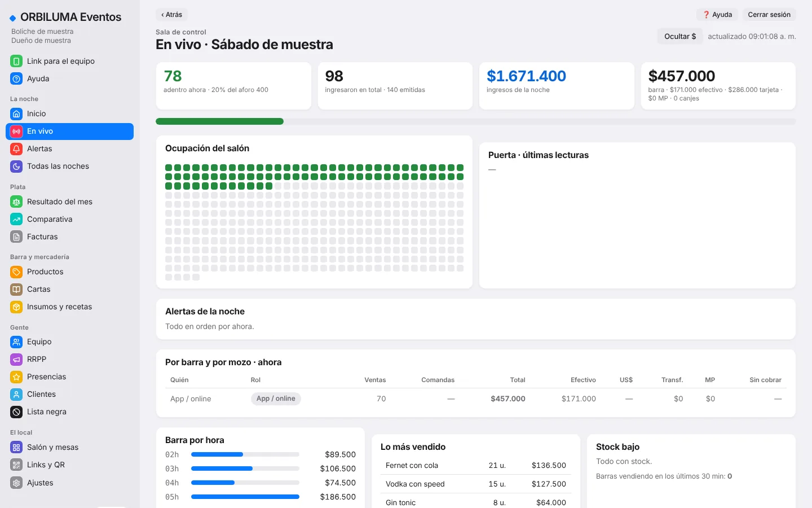This screenshot has width=812, height=508.
Task: Click the Ajustes gear icon
Action: pyautogui.click(x=16, y=483)
